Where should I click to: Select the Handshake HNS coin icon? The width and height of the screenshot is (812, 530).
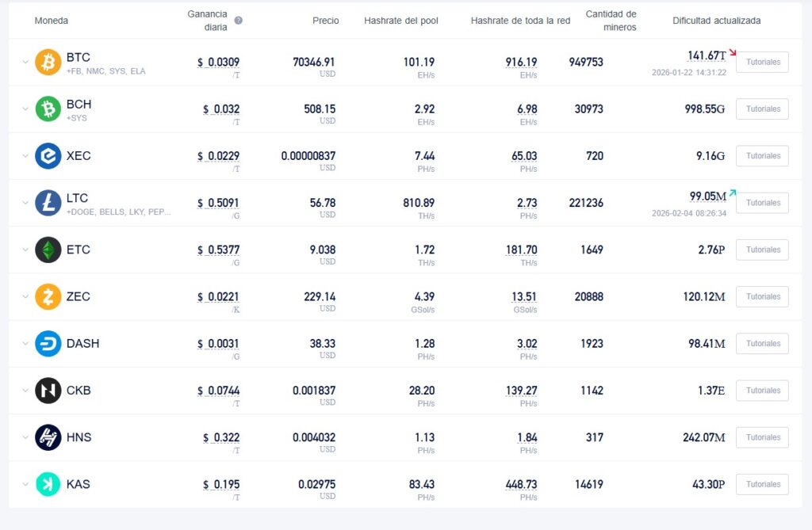pyautogui.click(x=48, y=437)
